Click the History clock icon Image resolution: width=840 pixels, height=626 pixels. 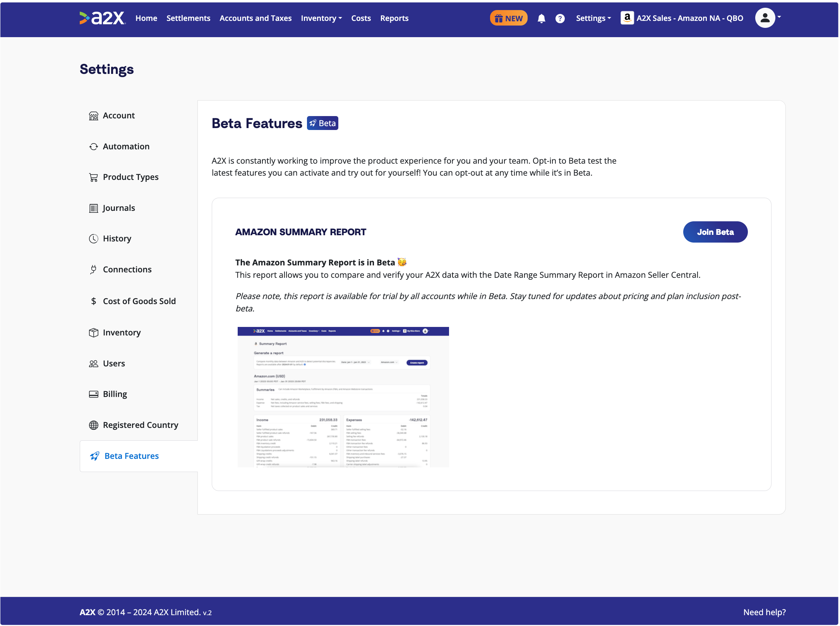tap(94, 239)
